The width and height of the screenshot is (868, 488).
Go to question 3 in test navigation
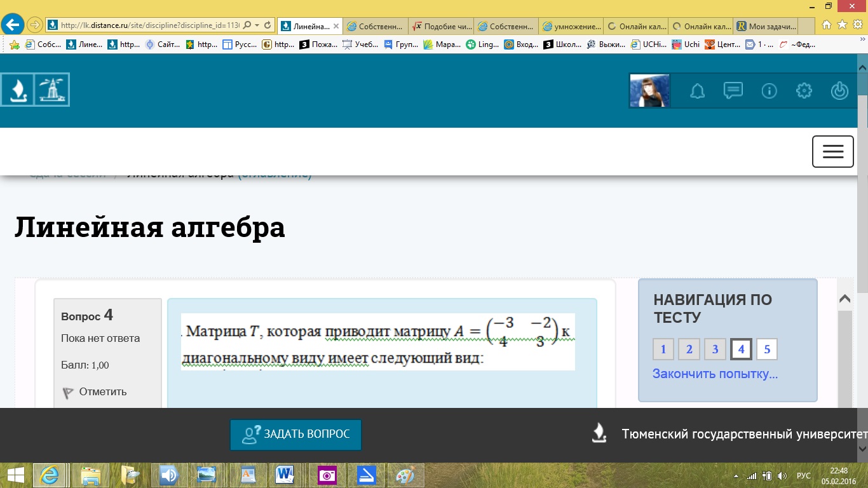point(715,349)
